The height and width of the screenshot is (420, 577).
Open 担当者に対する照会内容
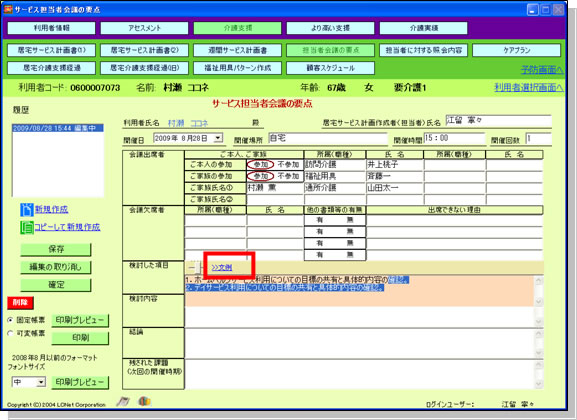(x=424, y=50)
